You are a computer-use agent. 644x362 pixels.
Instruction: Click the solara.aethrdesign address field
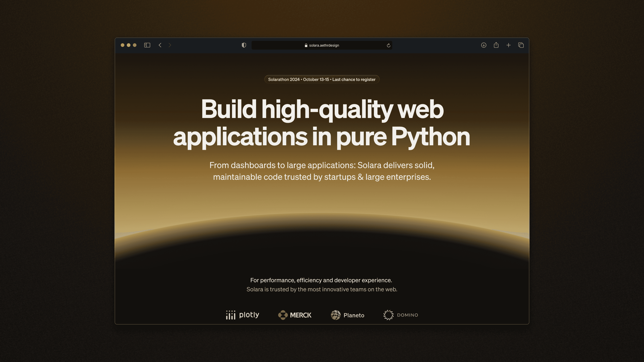pyautogui.click(x=324, y=45)
